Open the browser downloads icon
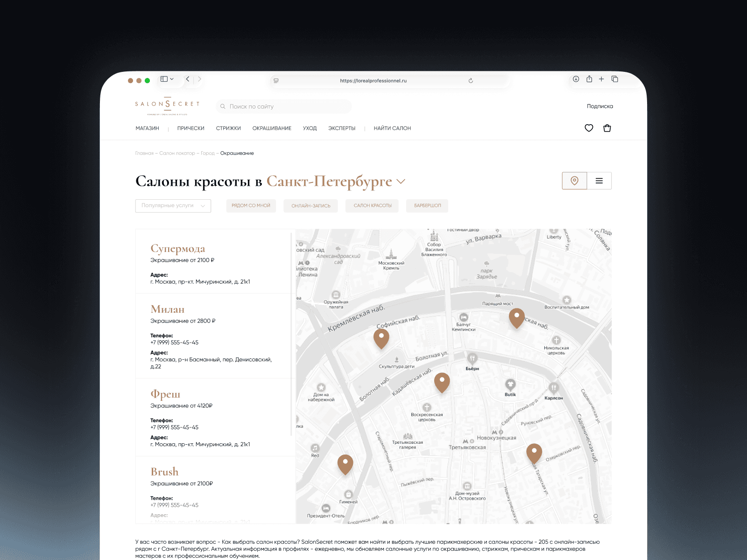The width and height of the screenshot is (747, 560). [576, 79]
